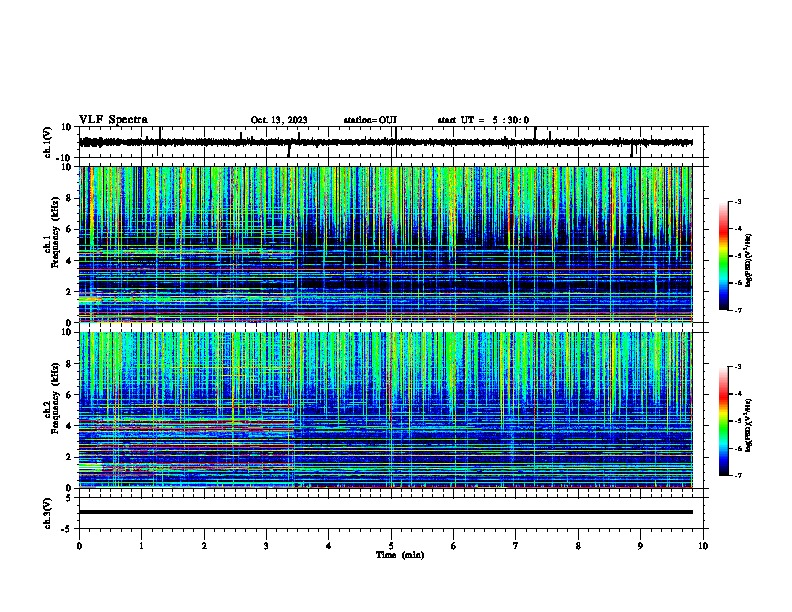This screenshot has height=612, width=792.
Task: Click the '8' kHz tick on ch.1 frequency axis
Action: tap(69, 198)
